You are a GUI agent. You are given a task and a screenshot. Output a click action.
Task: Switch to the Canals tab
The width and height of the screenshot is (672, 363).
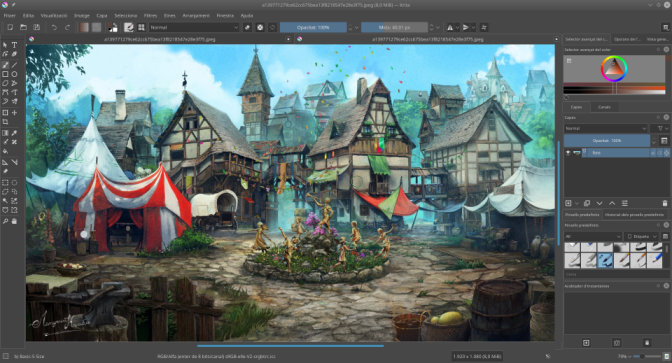[604, 107]
